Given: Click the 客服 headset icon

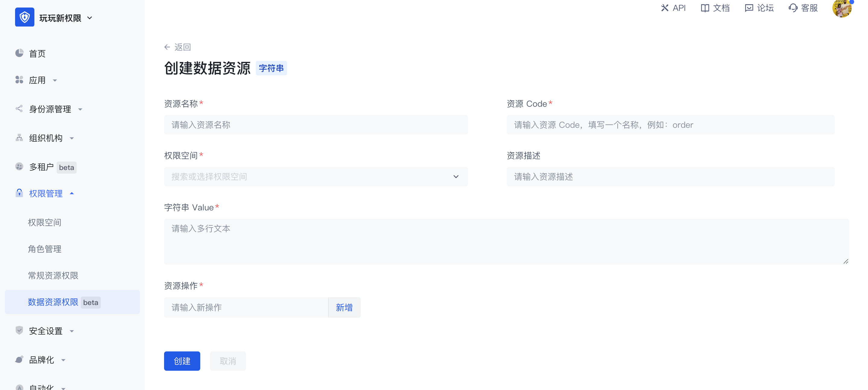Looking at the screenshot, I should (x=793, y=8).
